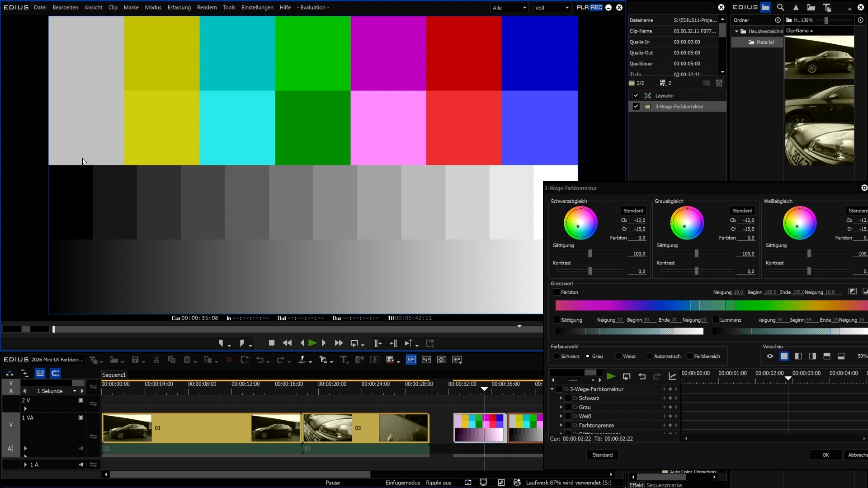Screen dimensions: 868x488
Task: Click the fast forward button in the player
Action: [339, 343]
